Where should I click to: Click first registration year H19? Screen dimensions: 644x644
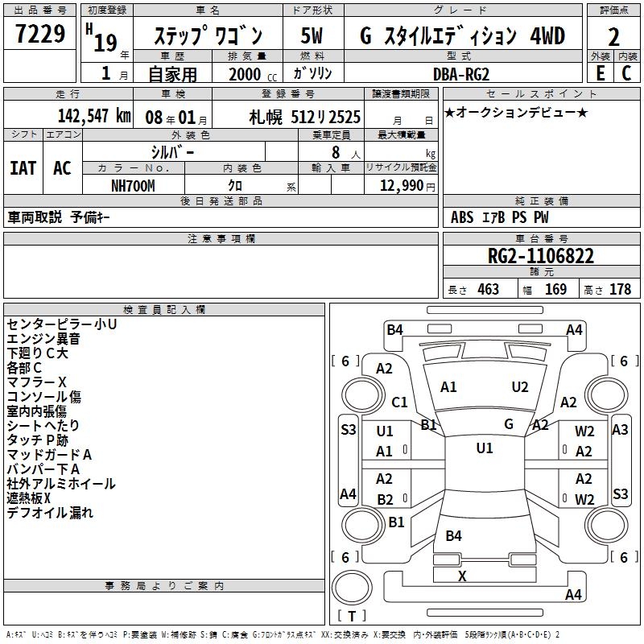coord(101,38)
